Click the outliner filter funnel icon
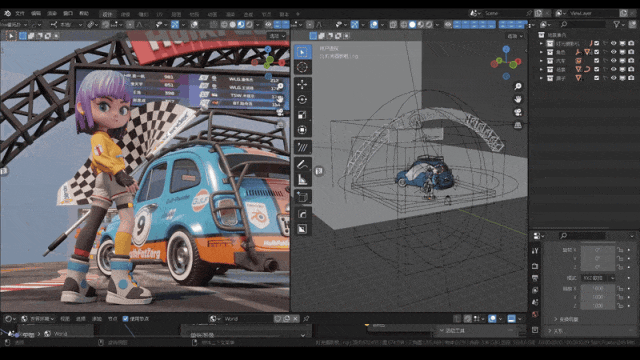640x360 pixels. pyautogui.click(x=617, y=24)
